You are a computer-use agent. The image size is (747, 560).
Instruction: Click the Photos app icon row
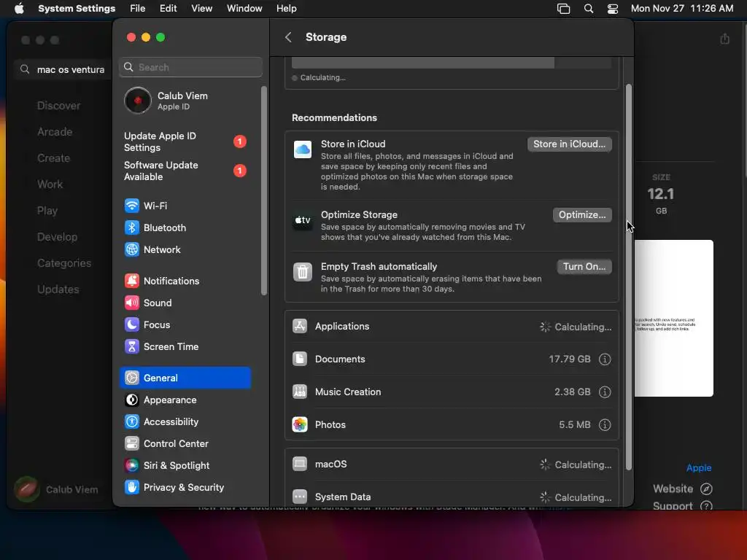300,425
